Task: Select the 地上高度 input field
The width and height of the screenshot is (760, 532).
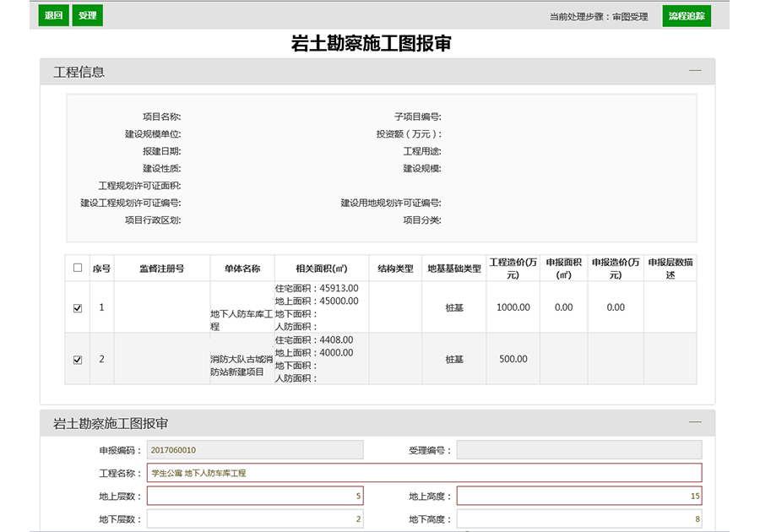Action: [579, 496]
